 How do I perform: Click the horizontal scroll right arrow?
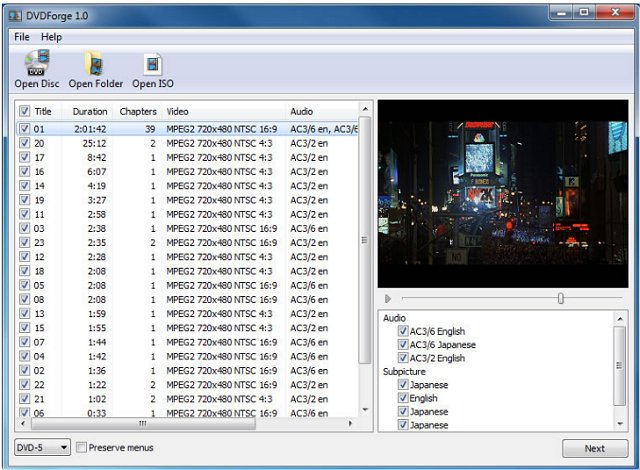350,424
